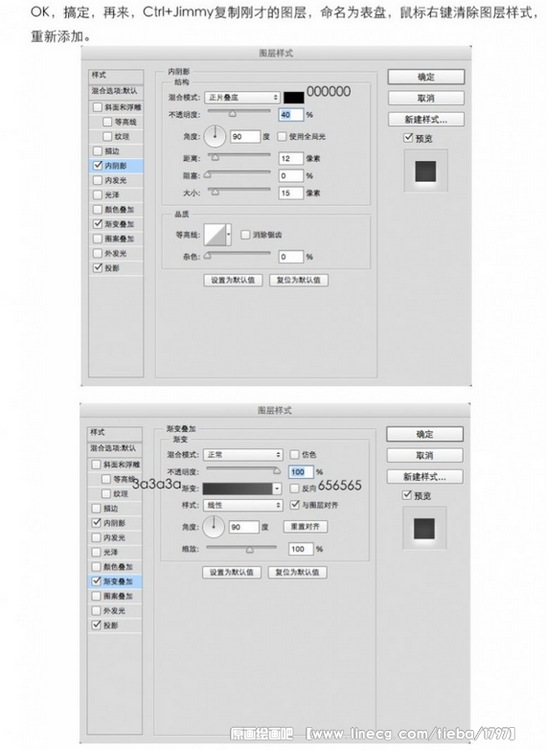Open 混合模式 正常 dropdown in Gradient Overlay dialog
Image resolution: width=547 pixels, height=750 pixels.
click(x=242, y=454)
